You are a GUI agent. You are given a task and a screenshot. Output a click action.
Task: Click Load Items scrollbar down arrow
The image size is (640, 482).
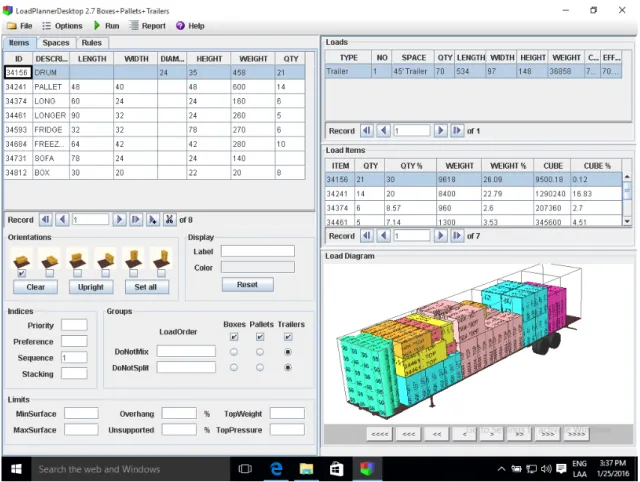pos(627,221)
